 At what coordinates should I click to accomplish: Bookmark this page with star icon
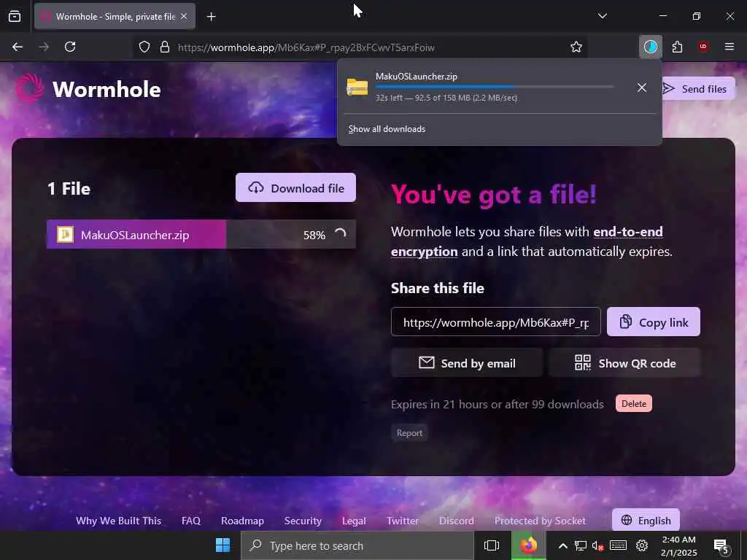(x=576, y=47)
